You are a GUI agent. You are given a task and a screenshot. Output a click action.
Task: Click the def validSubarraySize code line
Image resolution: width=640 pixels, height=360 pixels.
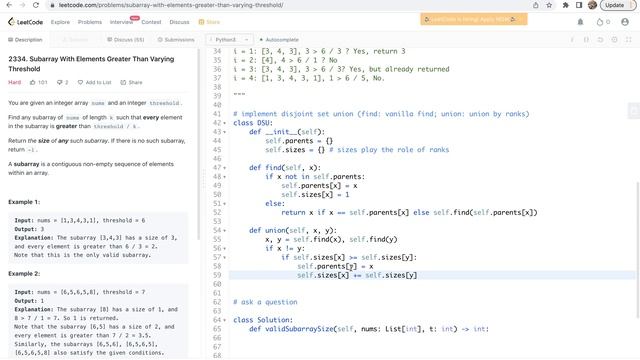[369, 329]
